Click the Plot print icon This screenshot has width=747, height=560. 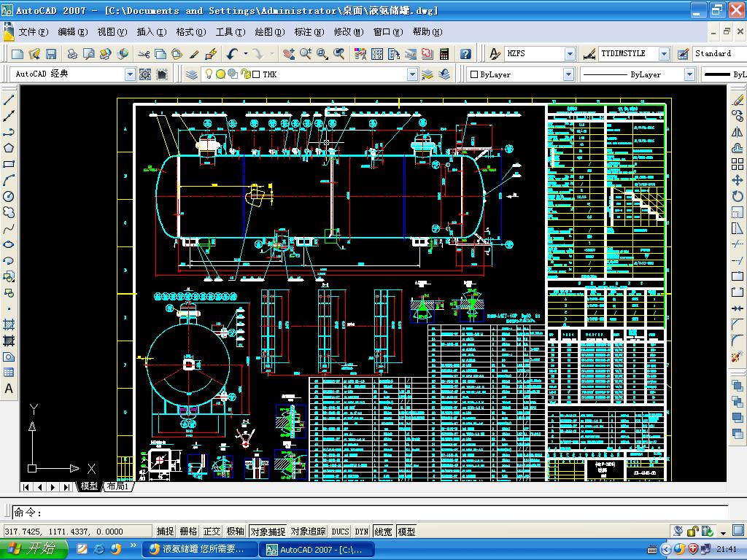(x=72, y=54)
